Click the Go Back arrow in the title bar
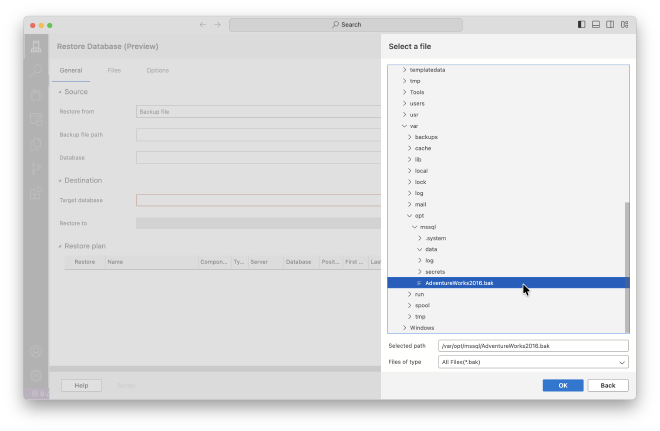Screen dimensions: 660x431 click(203, 25)
